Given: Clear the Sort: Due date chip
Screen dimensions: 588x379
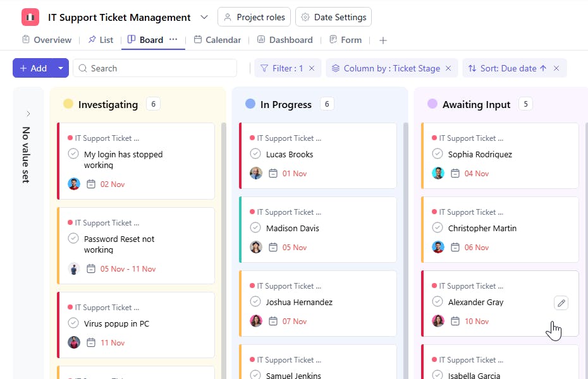Looking at the screenshot, I should [x=556, y=68].
